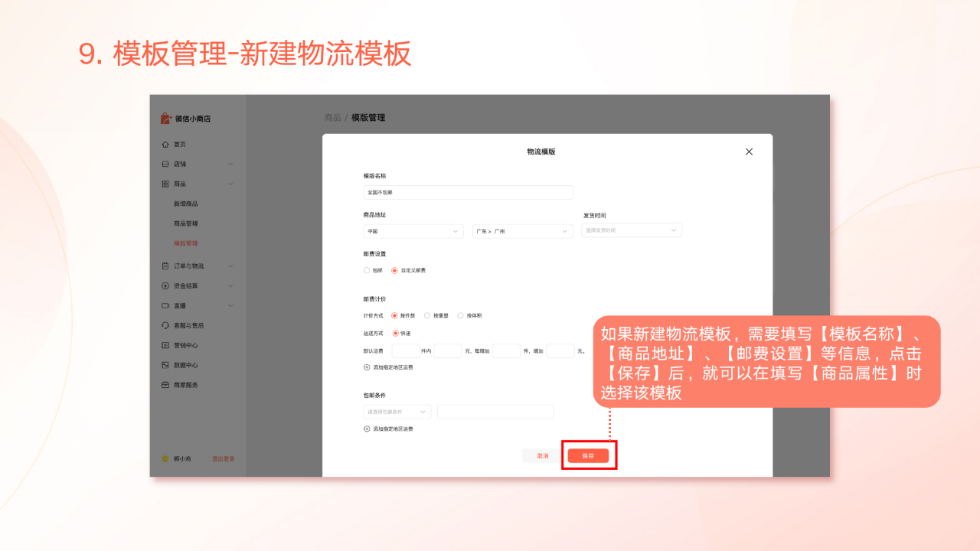Screen dimensions: 980x551
Task: Open 数据中心 sidebar item
Action: click(186, 366)
